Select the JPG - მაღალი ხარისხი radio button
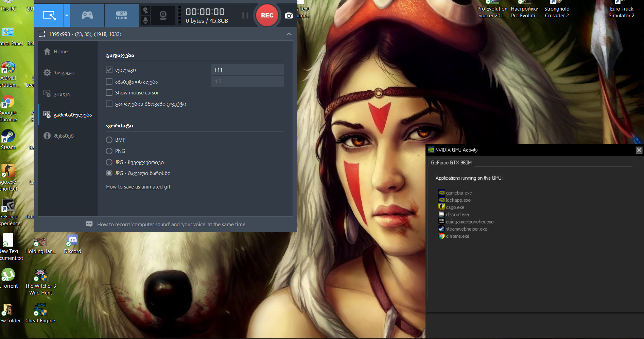Image resolution: width=644 pixels, height=339 pixels. coord(109,173)
